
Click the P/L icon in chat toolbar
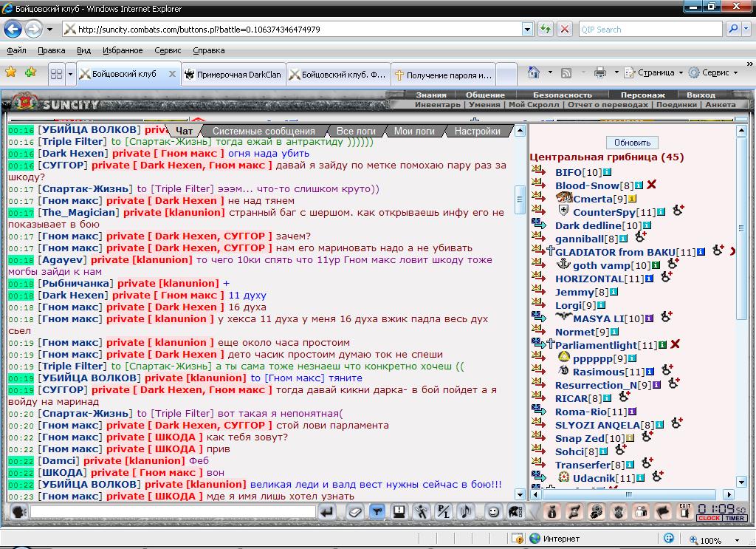pos(444,512)
